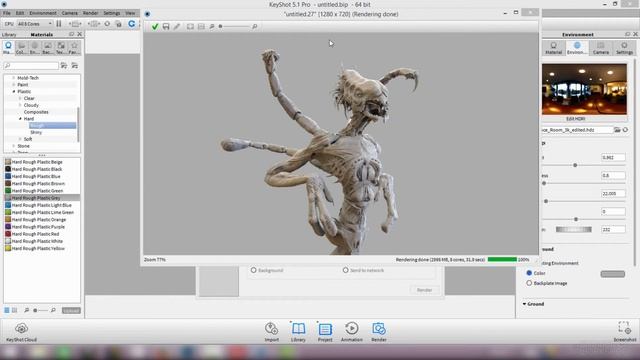The image size is (640, 360).
Task: Open the Render menu
Action: point(91,13)
